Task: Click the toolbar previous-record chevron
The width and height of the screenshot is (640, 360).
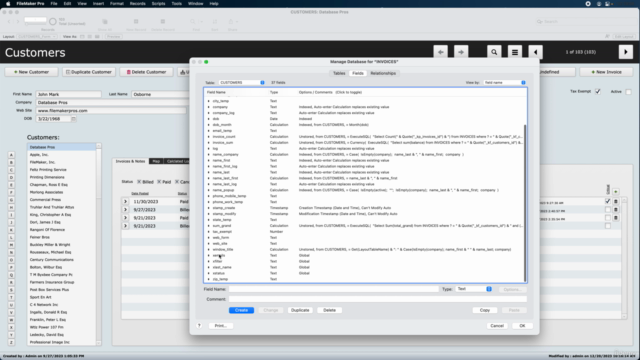Action: [x=9, y=22]
